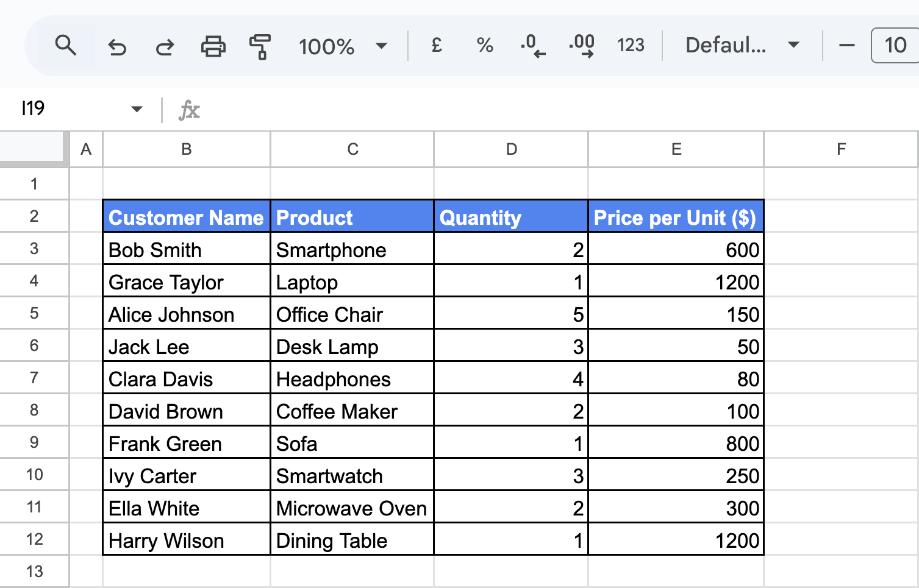
Task: Select the price cell showing 150
Action: 676,313
